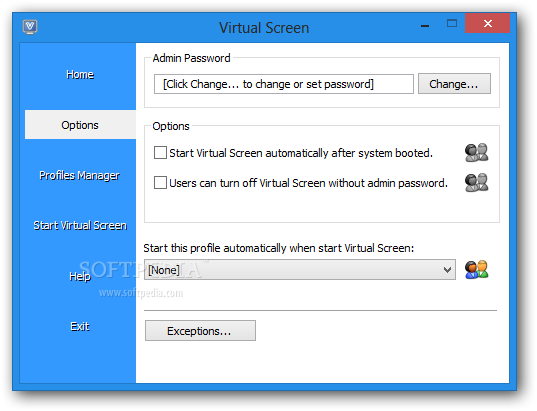The width and height of the screenshot is (537, 411).
Task: Open the auto-start profile dropdown showing [None]
Action: pyautogui.click(x=300, y=270)
